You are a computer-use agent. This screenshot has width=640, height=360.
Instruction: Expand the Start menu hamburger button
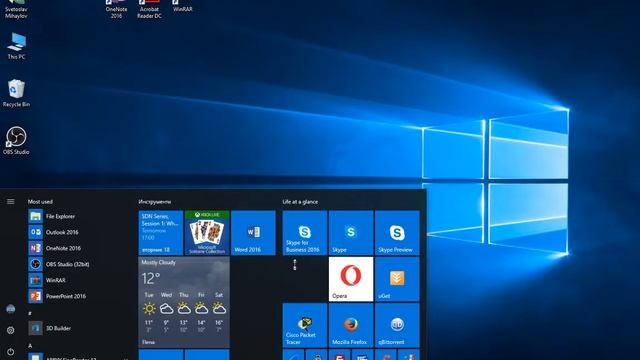point(11,202)
